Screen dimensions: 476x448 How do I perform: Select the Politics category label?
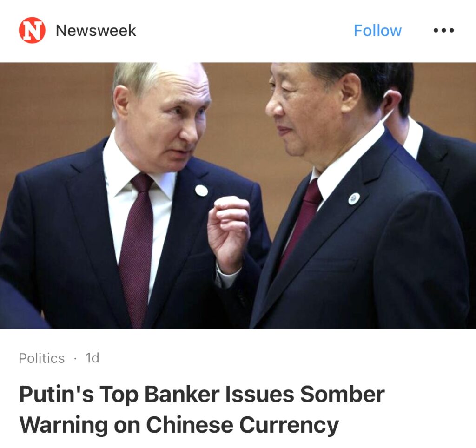coord(41,358)
